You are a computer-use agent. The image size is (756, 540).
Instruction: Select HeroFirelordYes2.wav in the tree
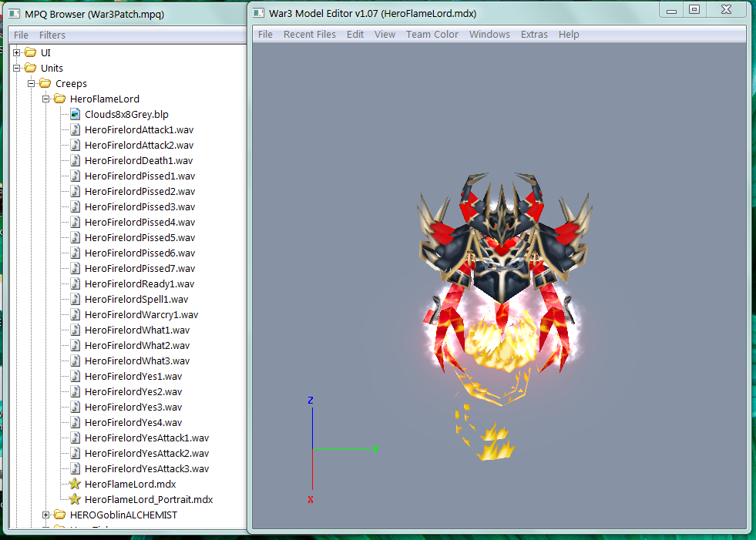point(133,392)
